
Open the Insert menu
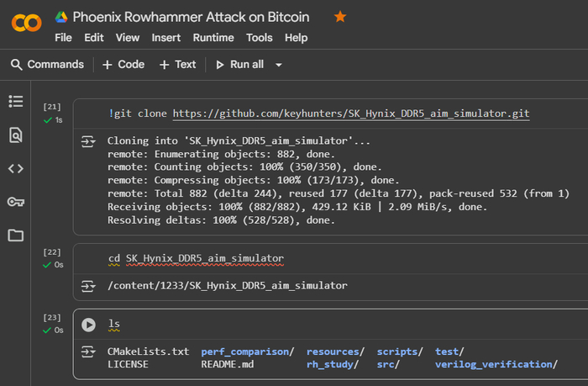(165, 38)
